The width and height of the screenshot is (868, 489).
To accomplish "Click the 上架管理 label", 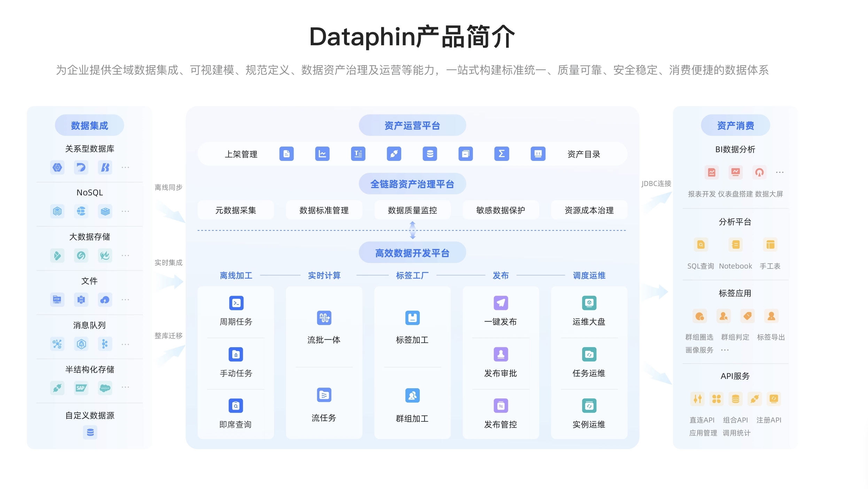I will 241,154.
